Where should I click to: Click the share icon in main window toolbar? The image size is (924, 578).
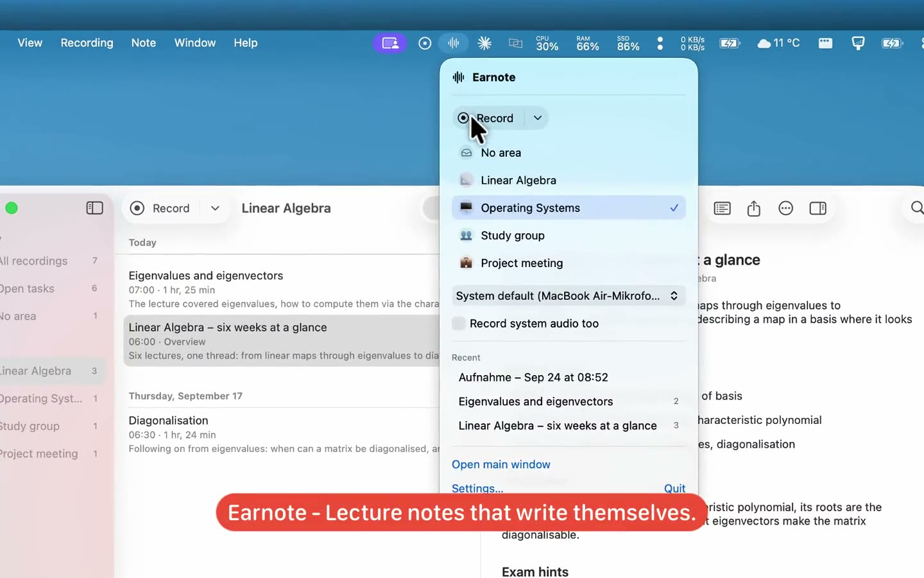pyautogui.click(x=754, y=208)
